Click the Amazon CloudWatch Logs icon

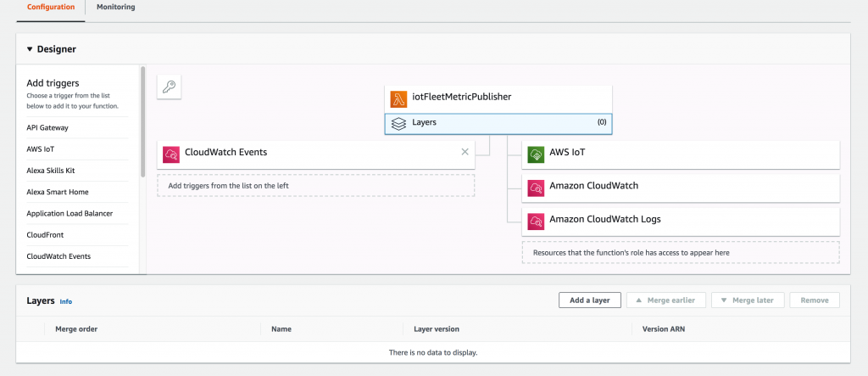536,222
